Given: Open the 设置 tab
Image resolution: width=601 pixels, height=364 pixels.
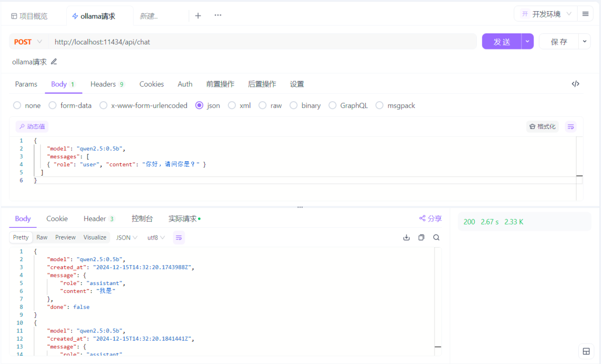Looking at the screenshot, I should click(x=297, y=84).
